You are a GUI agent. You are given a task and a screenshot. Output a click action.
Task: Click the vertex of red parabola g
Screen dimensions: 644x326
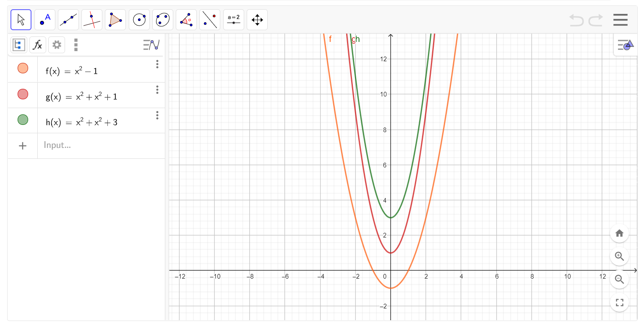(391, 253)
